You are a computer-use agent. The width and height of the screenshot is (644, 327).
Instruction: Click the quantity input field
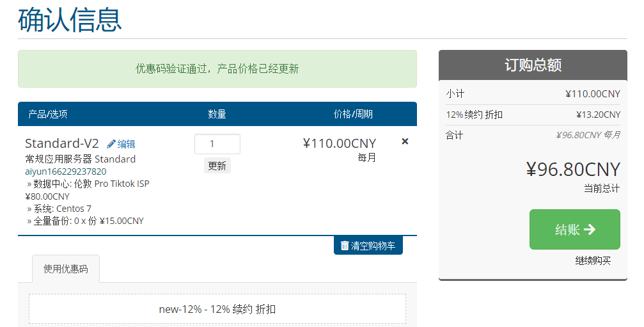pyautogui.click(x=217, y=144)
